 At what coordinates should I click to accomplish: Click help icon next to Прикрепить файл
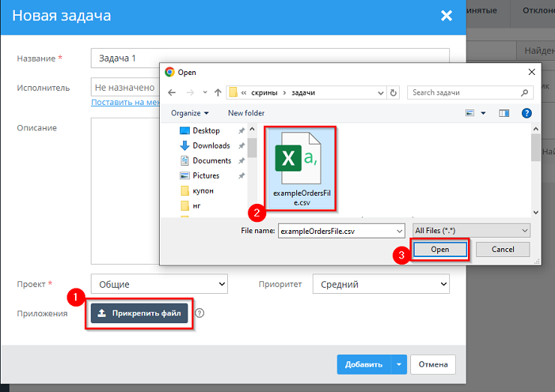coord(199,313)
